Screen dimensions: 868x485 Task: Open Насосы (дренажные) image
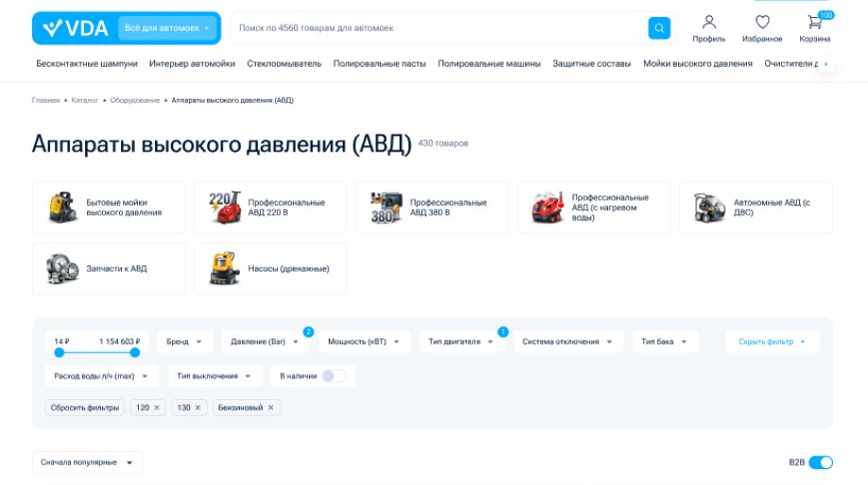pyautogui.click(x=225, y=269)
